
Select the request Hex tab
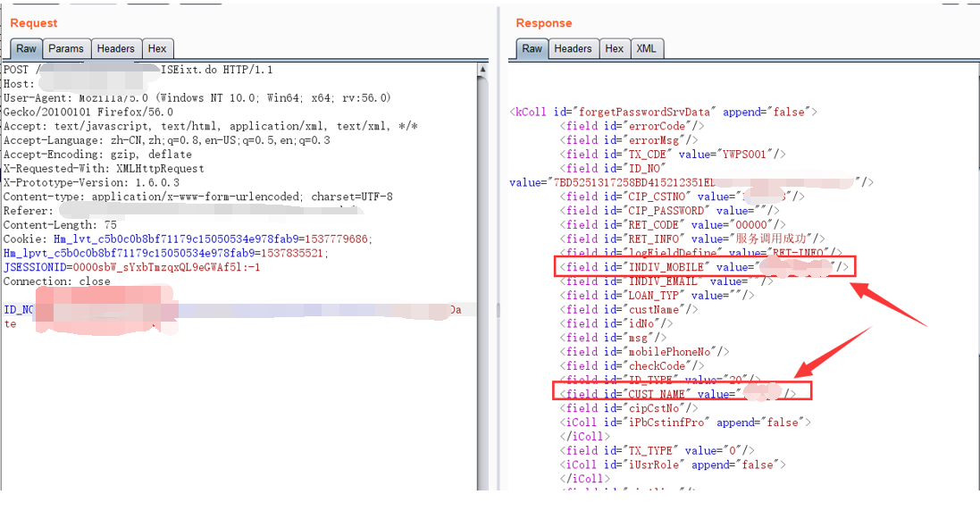click(x=157, y=49)
